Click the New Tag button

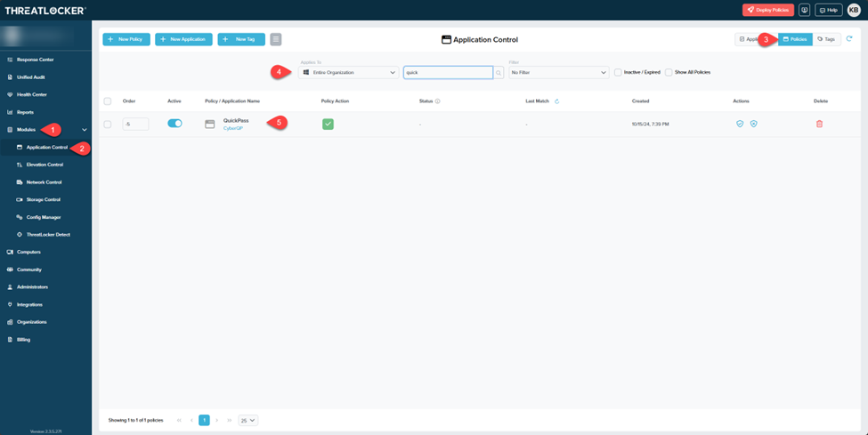coord(241,39)
